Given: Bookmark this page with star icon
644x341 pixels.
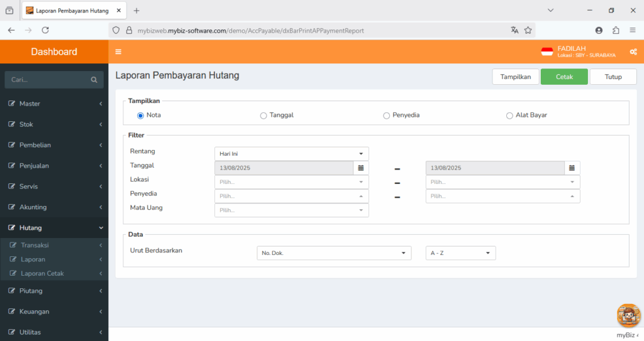Looking at the screenshot, I should point(528,30).
